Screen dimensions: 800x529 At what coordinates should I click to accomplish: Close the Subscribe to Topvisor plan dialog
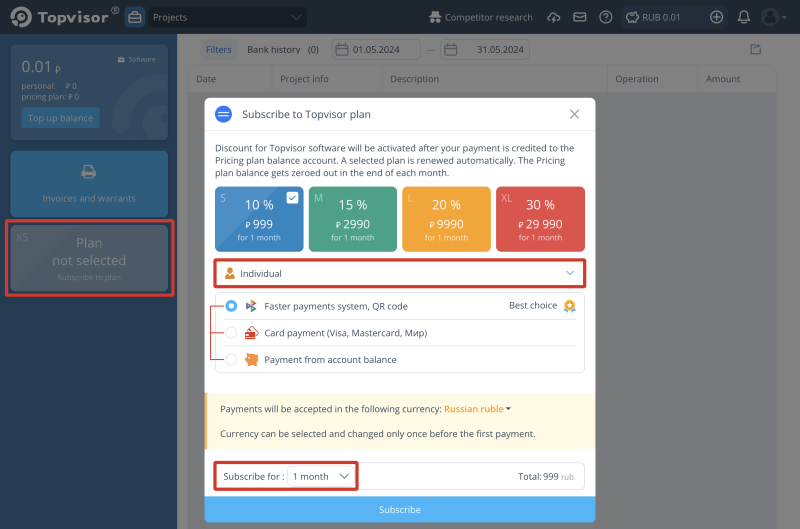tap(574, 114)
